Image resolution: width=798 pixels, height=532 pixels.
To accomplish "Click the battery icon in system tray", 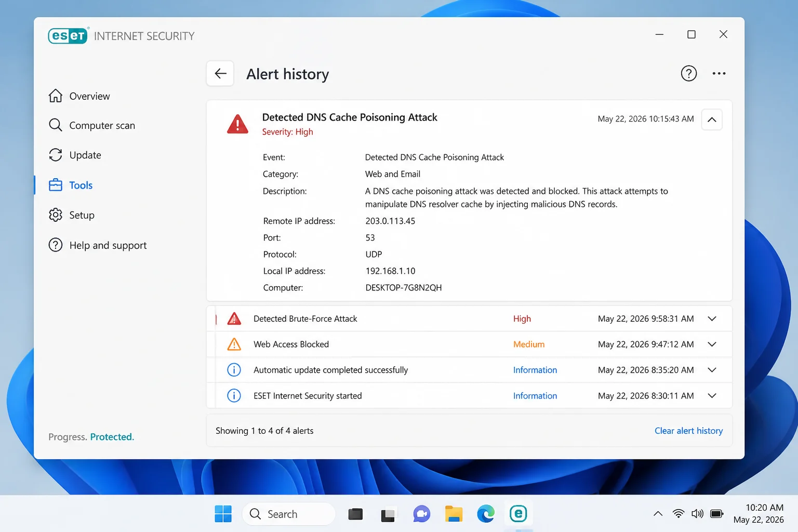I will pos(717,514).
